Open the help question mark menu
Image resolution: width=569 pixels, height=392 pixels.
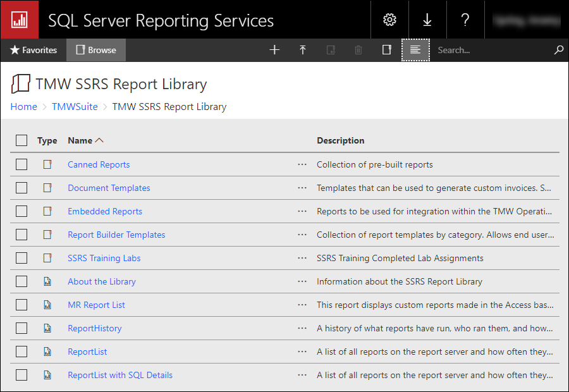pos(465,20)
